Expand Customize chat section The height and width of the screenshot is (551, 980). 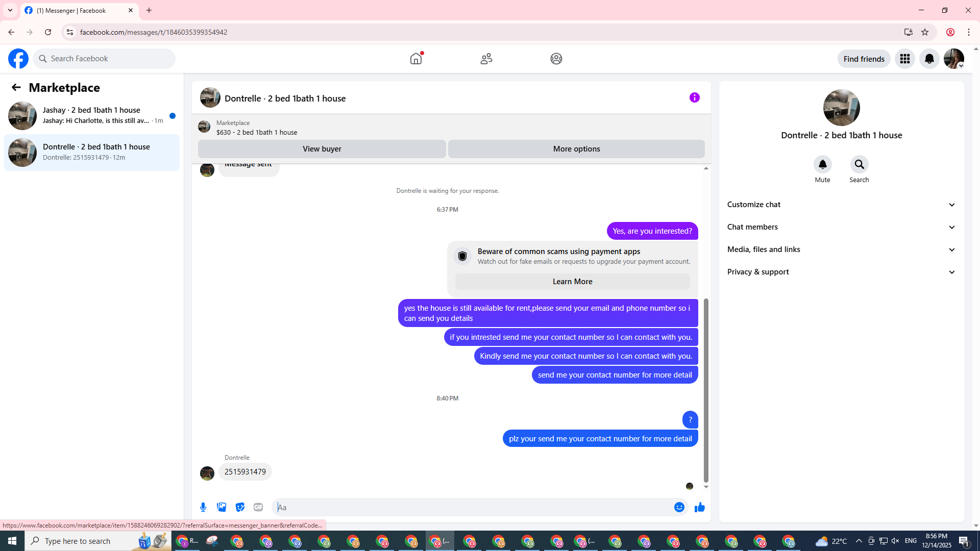click(x=841, y=205)
